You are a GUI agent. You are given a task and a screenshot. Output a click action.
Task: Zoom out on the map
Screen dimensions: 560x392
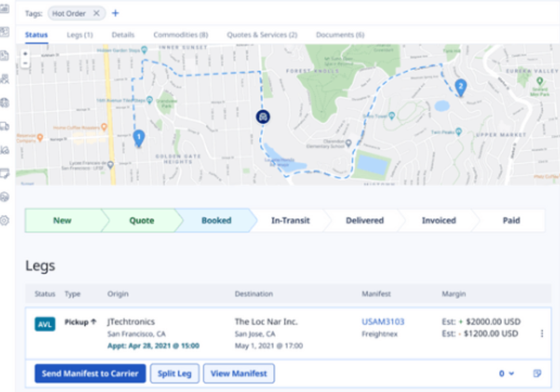(x=25, y=63)
